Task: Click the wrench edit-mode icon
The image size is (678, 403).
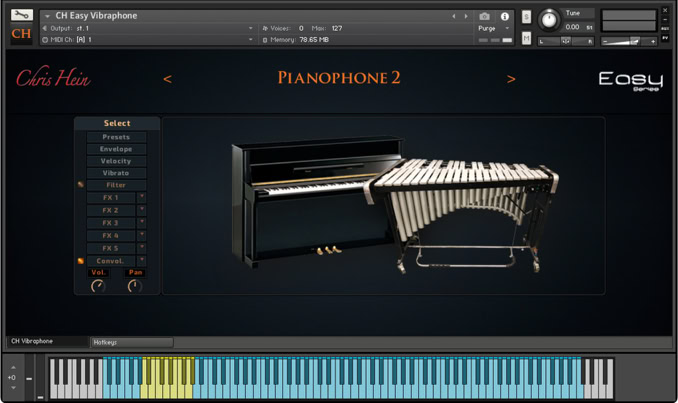Action: [x=22, y=16]
